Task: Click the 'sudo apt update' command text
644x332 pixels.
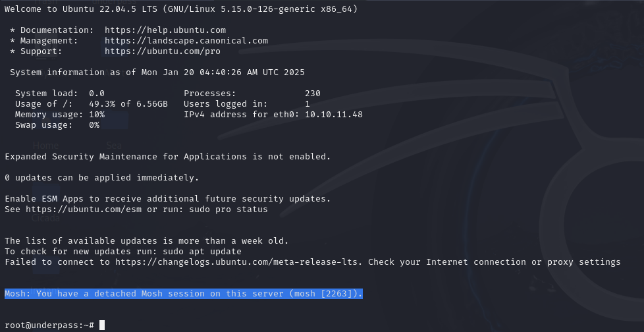Action: click(x=202, y=252)
